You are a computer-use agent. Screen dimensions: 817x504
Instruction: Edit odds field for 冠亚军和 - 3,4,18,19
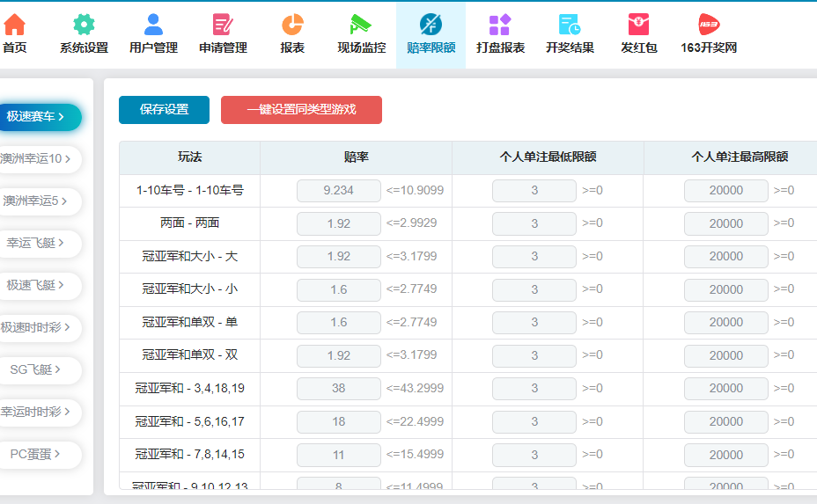339,389
